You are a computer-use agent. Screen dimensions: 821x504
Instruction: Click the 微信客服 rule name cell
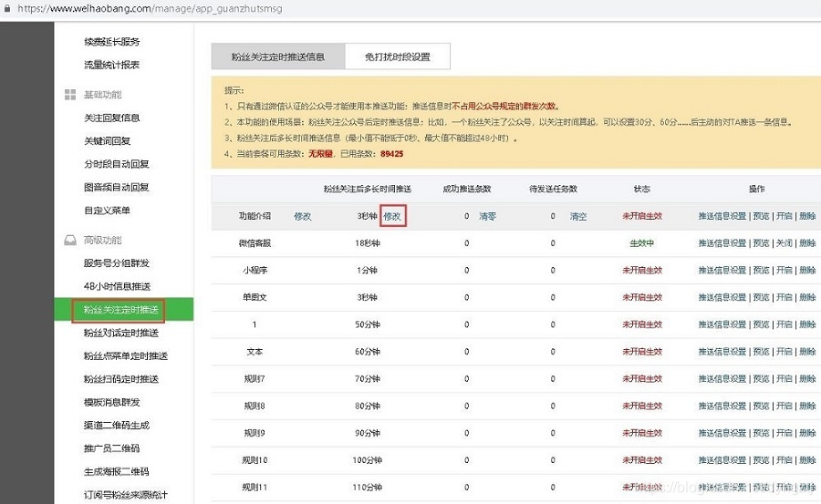click(255, 243)
